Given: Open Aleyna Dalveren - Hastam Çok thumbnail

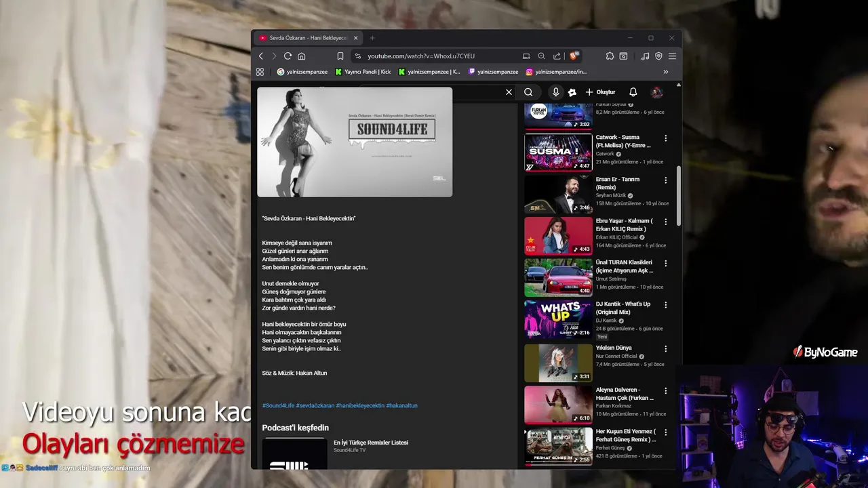Looking at the screenshot, I should pyautogui.click(x=558, y=404).
